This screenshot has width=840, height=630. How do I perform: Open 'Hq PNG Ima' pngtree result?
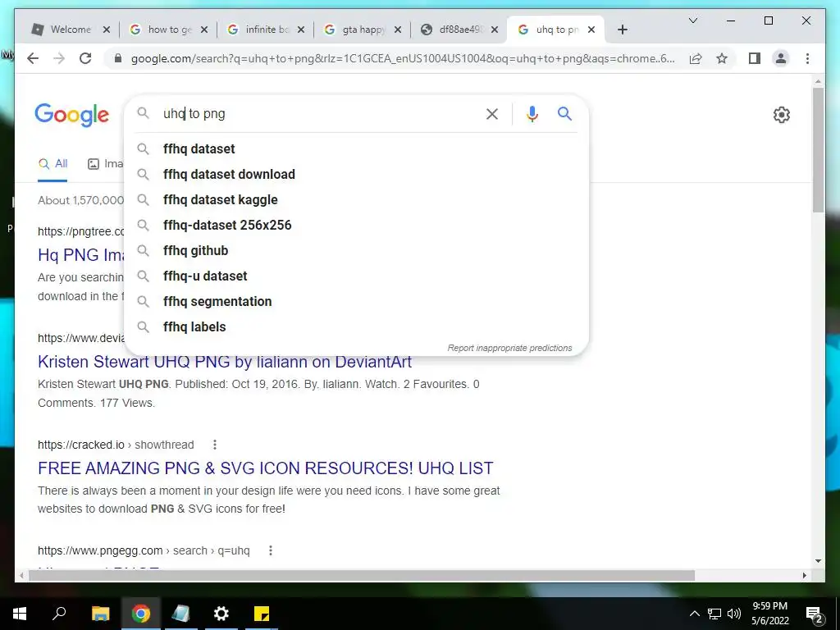tap(81, 255)
